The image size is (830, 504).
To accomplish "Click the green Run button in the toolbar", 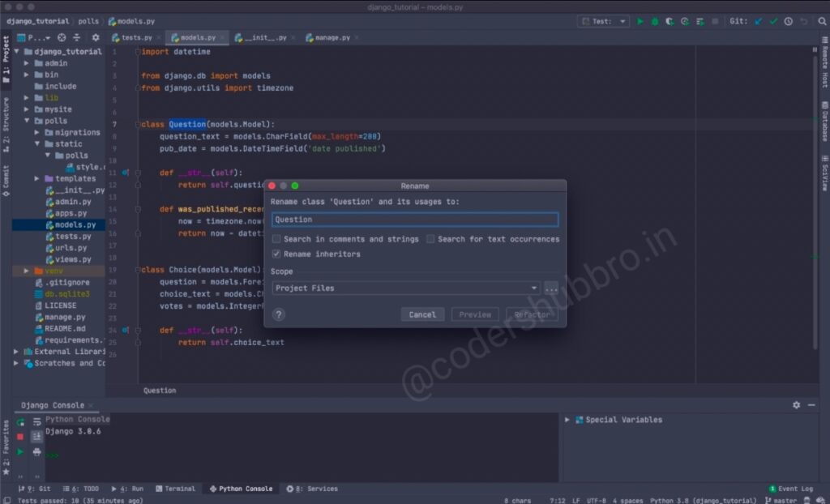I will click(x=640, y=22).
